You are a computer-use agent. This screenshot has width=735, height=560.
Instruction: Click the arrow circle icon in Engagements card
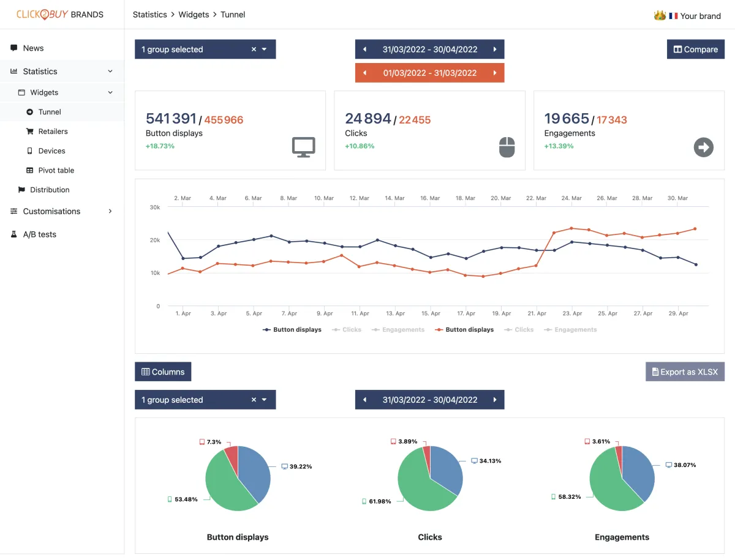(704, 147)
